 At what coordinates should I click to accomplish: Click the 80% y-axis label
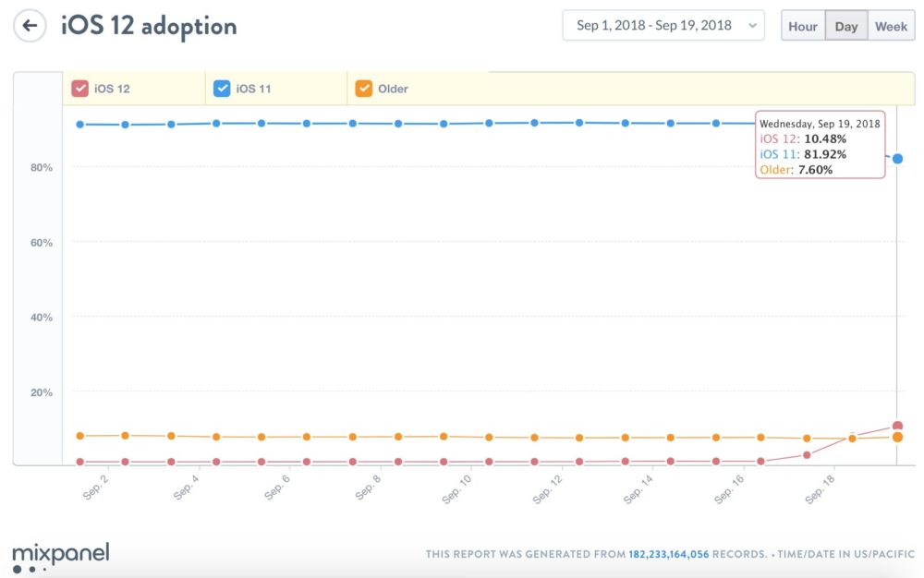[x=42, y=168]
